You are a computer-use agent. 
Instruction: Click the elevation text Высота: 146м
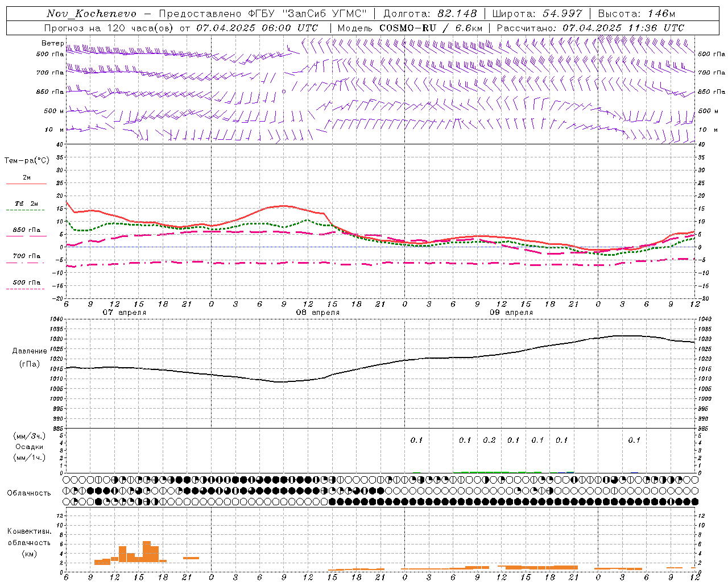click(x=637, y=14)
